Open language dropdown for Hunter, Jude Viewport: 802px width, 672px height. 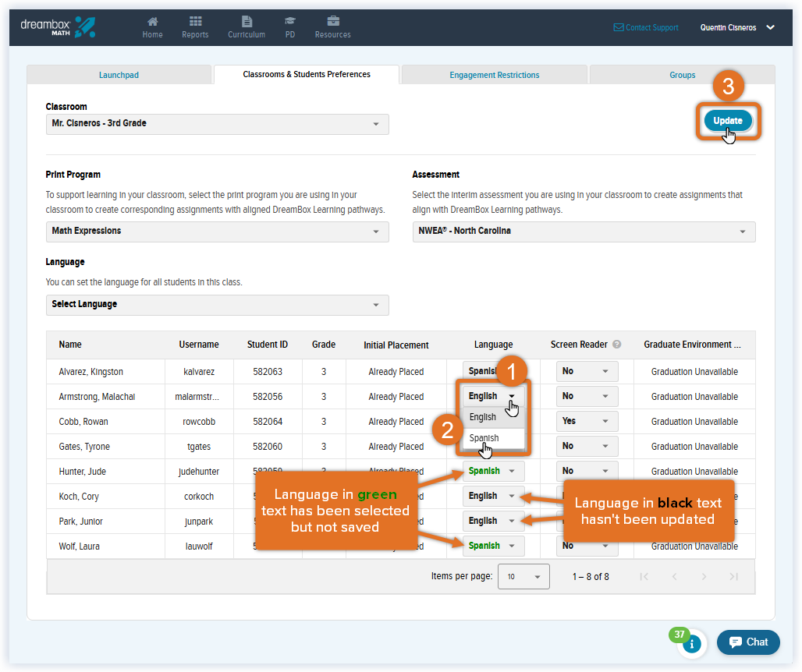[x=493, y=471]
